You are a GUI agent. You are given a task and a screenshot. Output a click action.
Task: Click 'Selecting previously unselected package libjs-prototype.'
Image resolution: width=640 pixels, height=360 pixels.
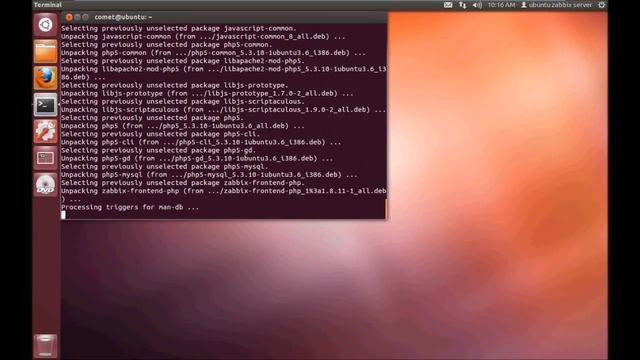coord(175,85)
